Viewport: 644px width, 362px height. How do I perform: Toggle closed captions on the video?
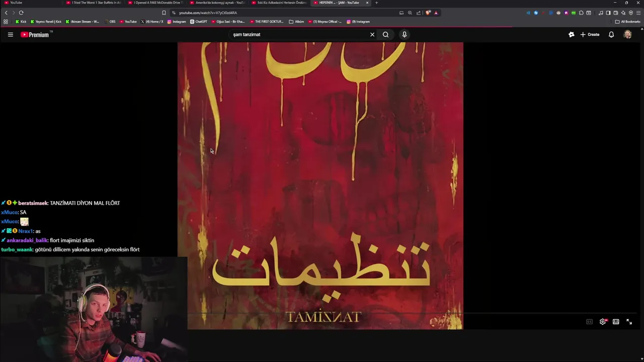click(x=590, y=322)
